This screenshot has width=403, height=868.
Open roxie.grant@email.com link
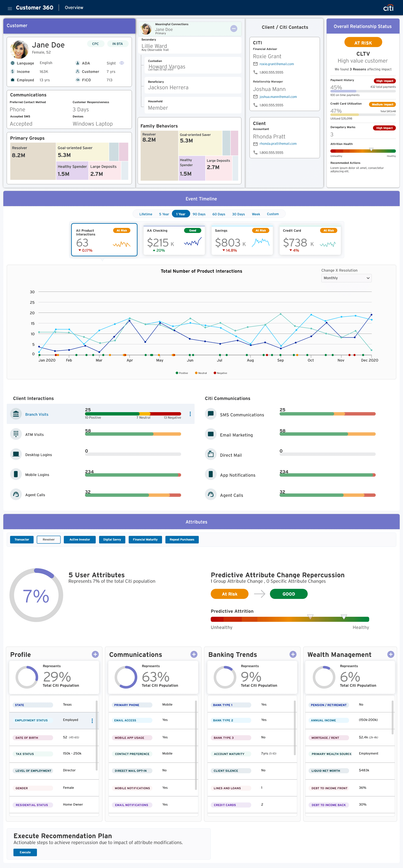pyautogui.click(x=276, y=64)
